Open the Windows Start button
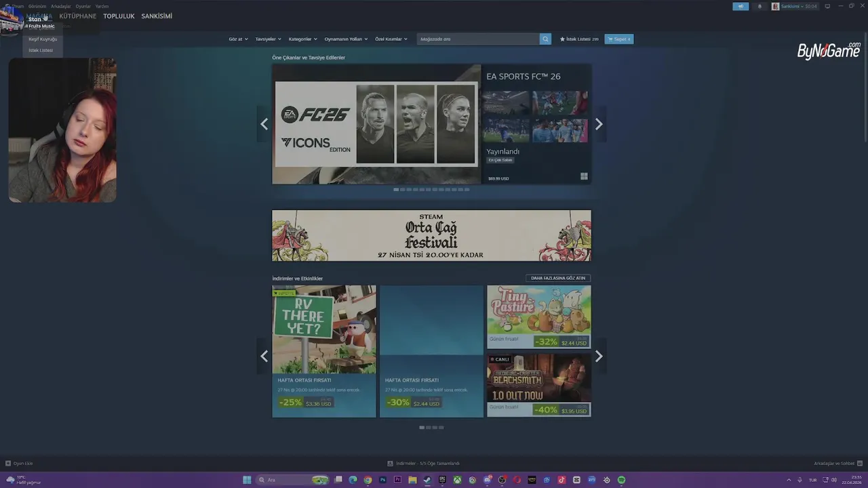Screen dimensions: 868x488 click(247, 480)
